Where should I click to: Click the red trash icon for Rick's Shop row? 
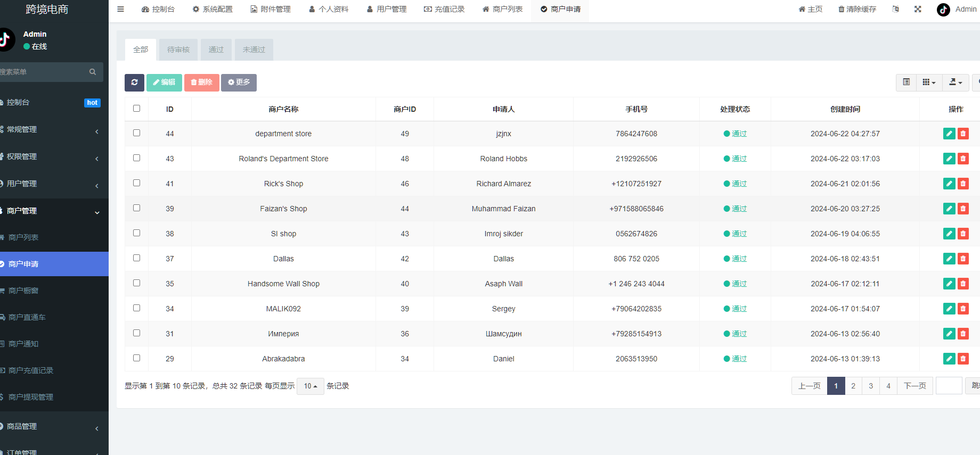click(963, 184)
